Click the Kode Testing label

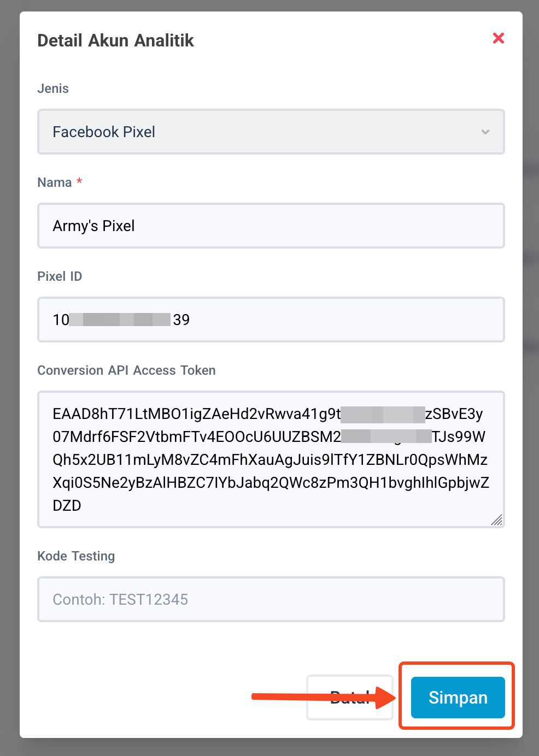[76, 556]
